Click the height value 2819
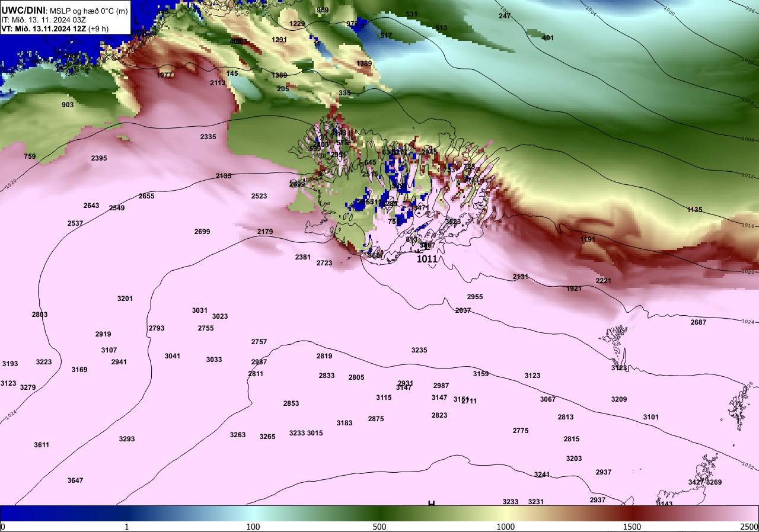Image resolution: width=759 pixels, height=532 pixels. coord(324,356)
